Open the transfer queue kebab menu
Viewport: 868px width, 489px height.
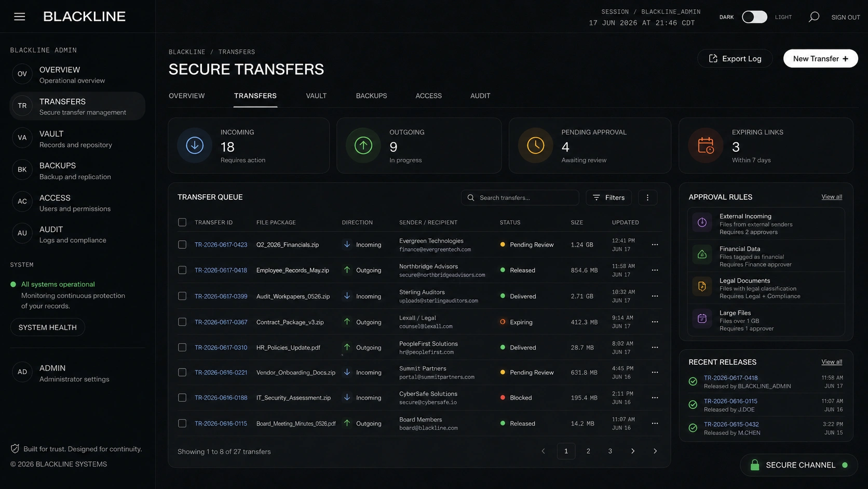pyautogui.click(x=647, y=197)
